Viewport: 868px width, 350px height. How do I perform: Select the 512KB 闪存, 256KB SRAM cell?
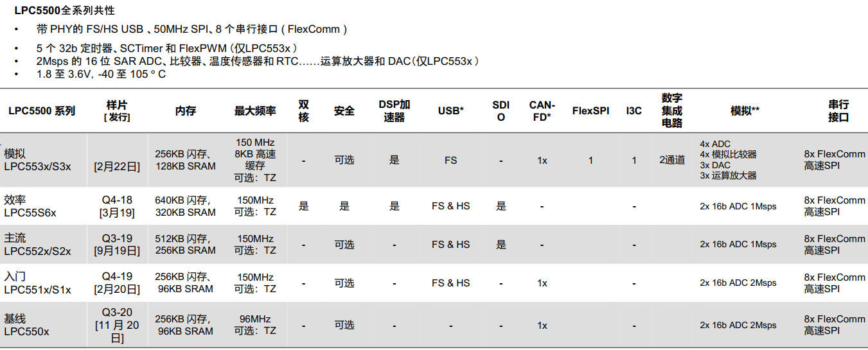(x=185, y=245)
